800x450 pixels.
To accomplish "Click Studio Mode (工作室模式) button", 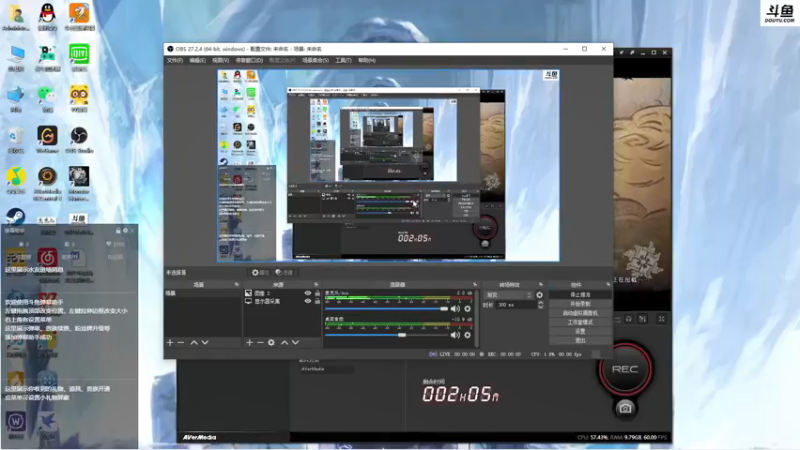I will point(580,322).
